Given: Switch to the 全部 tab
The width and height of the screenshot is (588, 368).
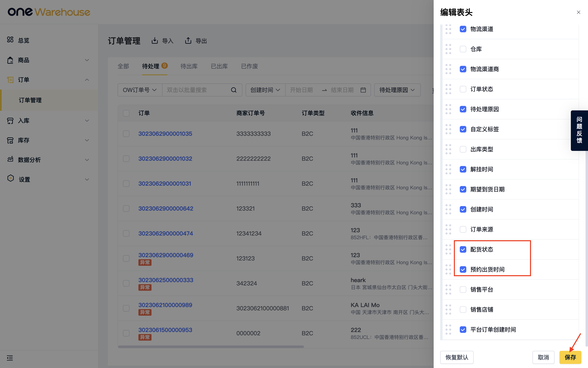Looking at the screenshot, I should pos(123,66).
